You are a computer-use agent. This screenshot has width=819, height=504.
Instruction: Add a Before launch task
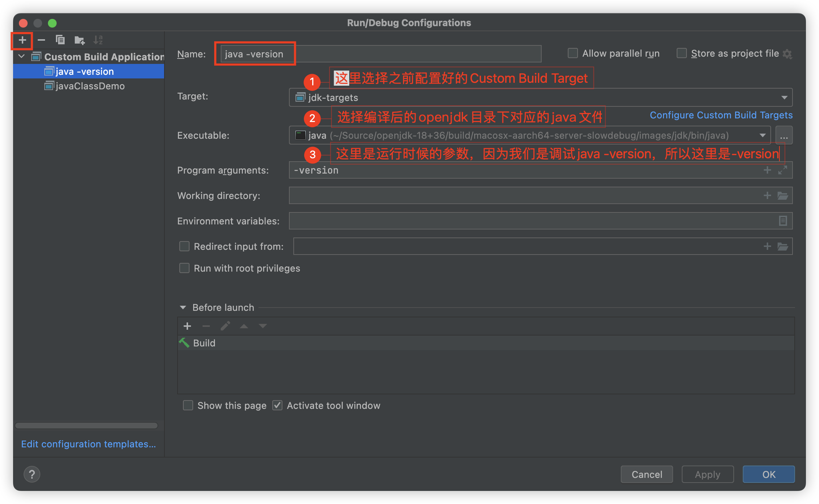pos(187,326)
